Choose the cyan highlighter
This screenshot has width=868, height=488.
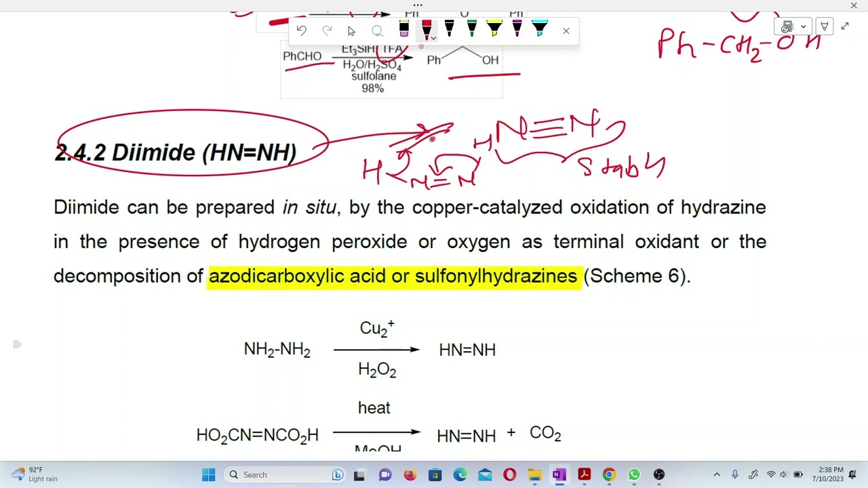(x=540, y=28)
